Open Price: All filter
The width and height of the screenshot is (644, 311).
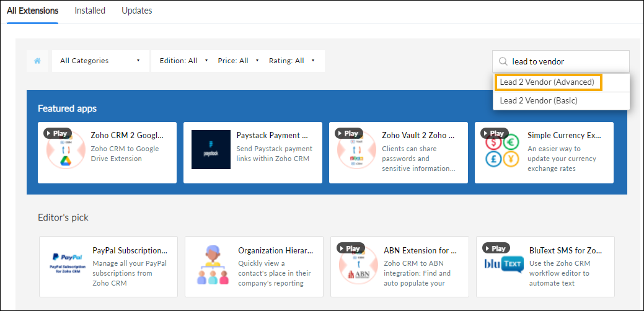(x=239, y=61)
